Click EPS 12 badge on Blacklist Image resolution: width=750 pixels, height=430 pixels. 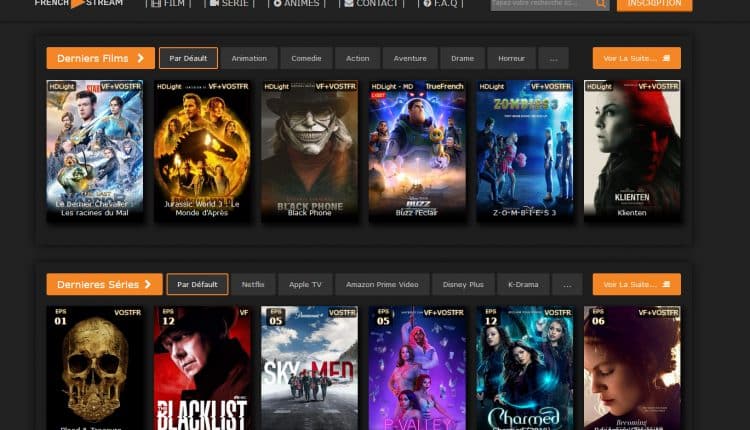pyautogui.click(x=168, y=317)
